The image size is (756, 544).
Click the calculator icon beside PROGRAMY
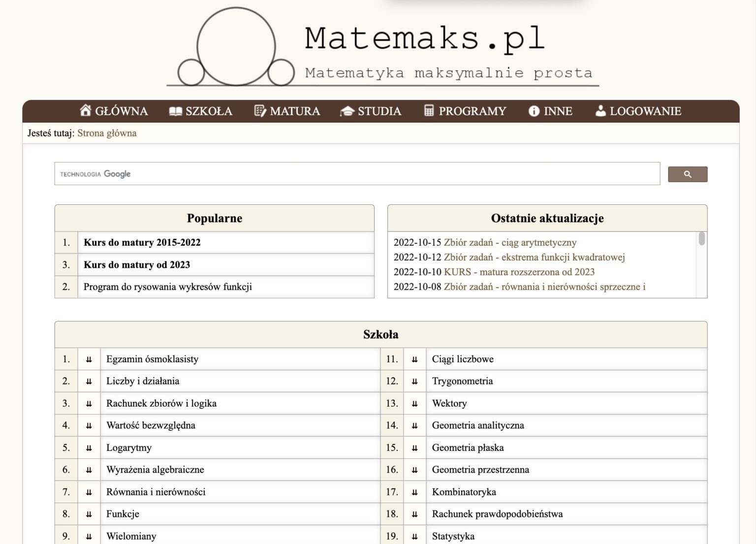(x=429, y=111)
